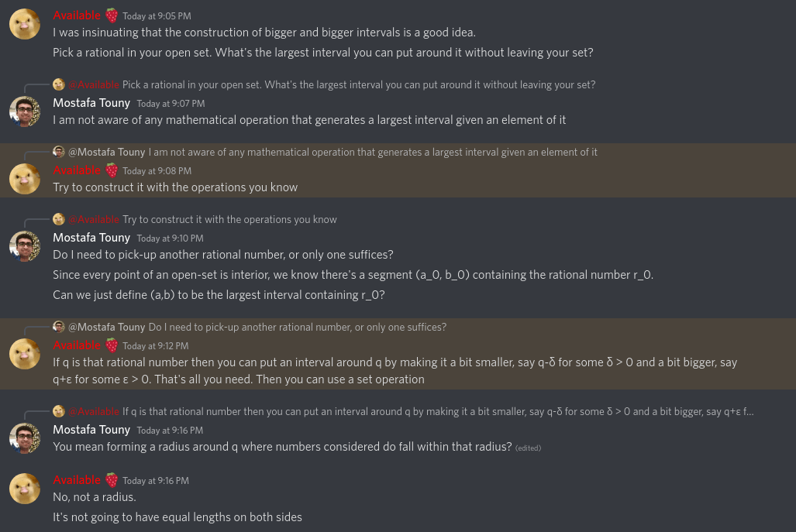Open Mostafa Touny's avatar at 9:16 PM message

click(24, 438)
